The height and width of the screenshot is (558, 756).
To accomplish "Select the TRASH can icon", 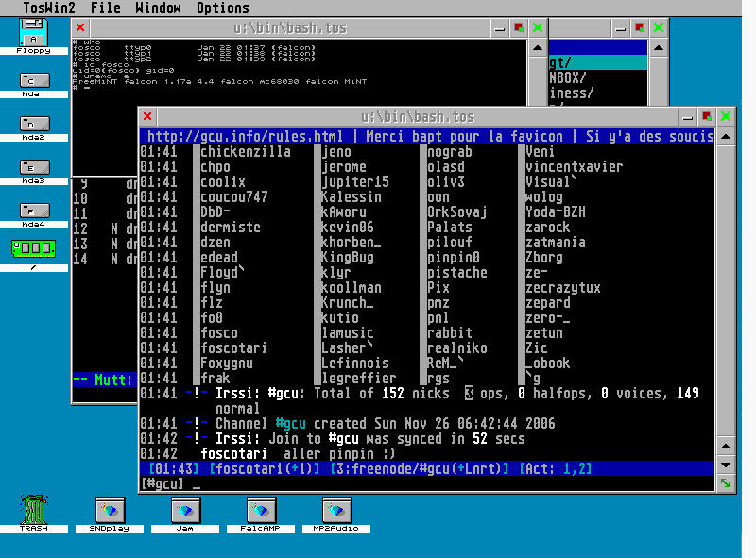I will click(x=34, y=511).
